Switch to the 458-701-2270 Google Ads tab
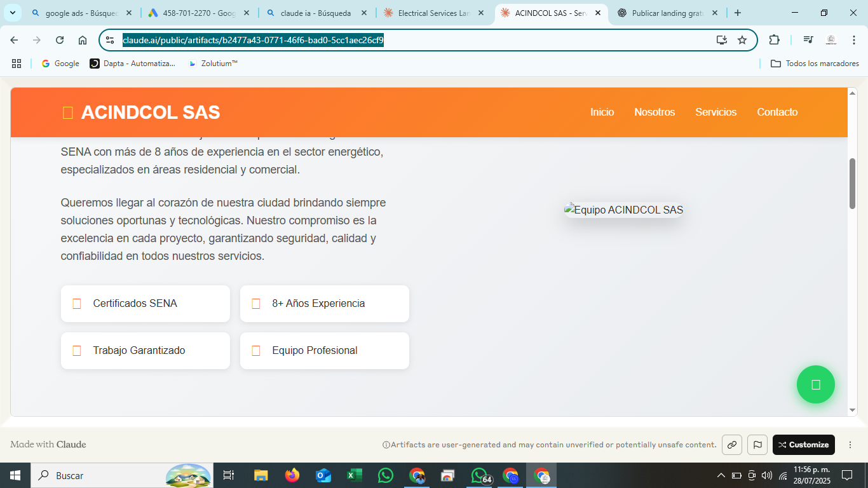Viewport: 868px width, 488px height. point(200,13)
